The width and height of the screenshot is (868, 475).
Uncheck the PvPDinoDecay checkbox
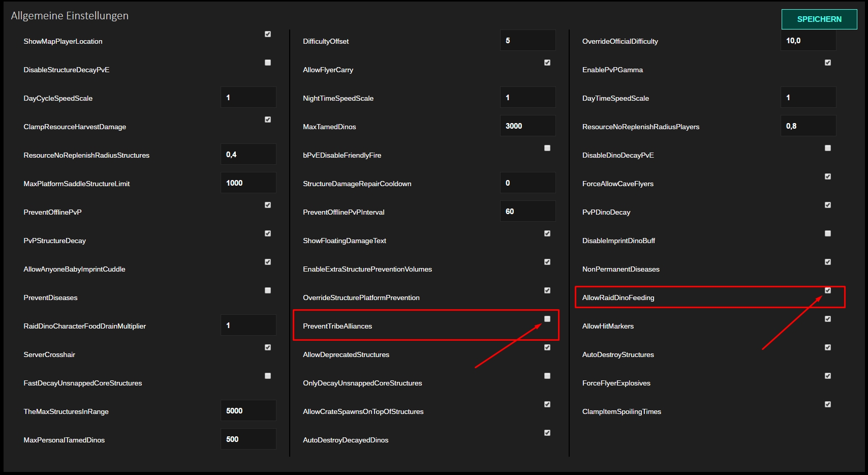(828, 205)
